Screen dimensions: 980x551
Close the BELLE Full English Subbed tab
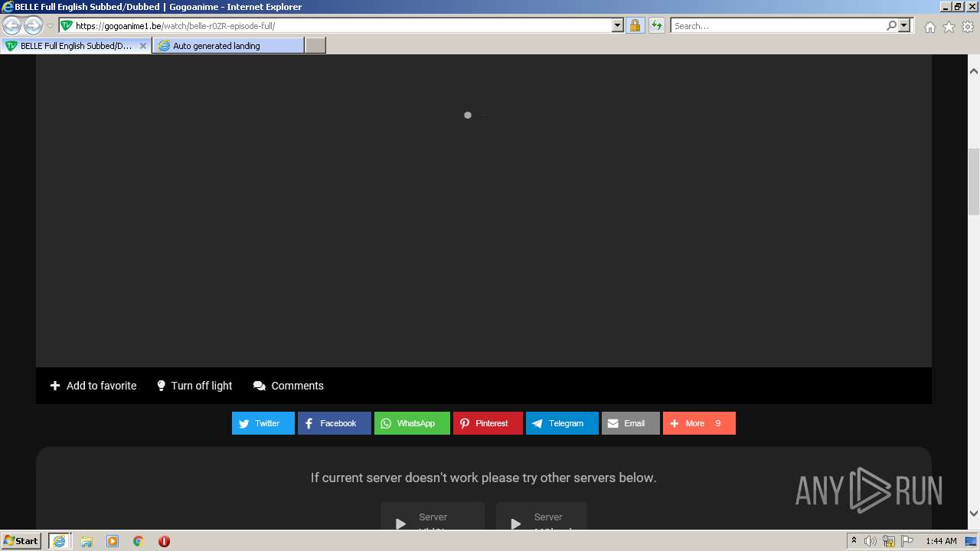point(142,46)
